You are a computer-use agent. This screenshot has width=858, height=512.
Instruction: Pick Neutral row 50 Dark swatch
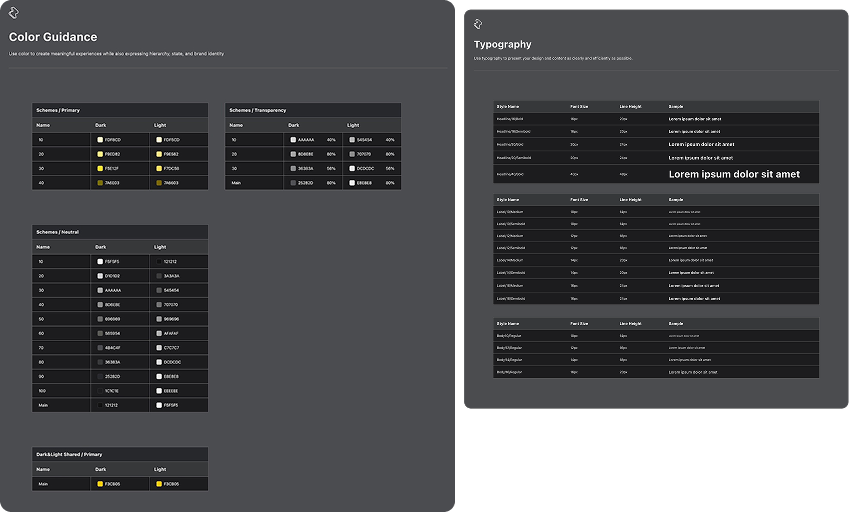coord(100,319)
